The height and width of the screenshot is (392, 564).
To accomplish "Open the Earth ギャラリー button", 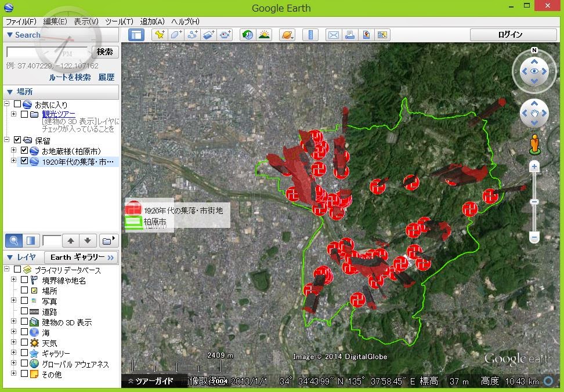I will click(81, 257).
